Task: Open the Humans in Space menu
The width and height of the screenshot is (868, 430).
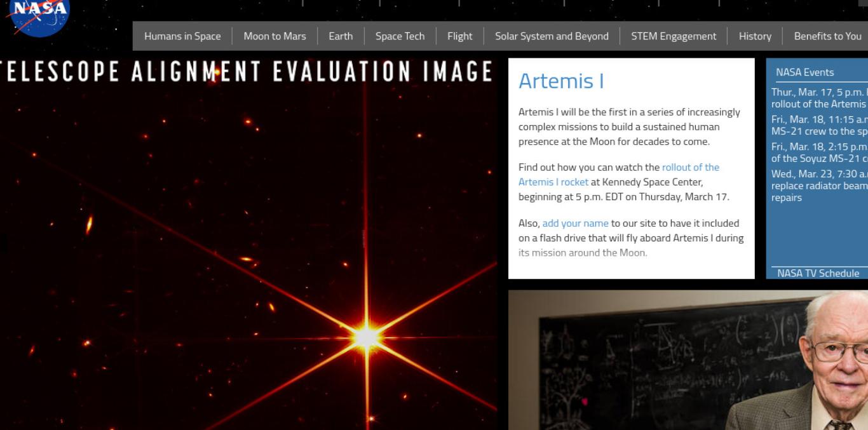Action: pos(182,36)
